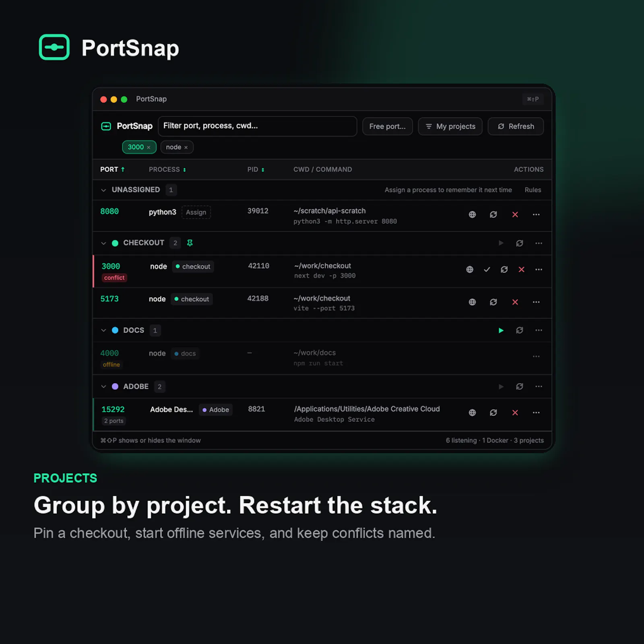The image size is (644, 644).
Task: Click the 2 ports badge under 15292
Action: coord(114,421)
